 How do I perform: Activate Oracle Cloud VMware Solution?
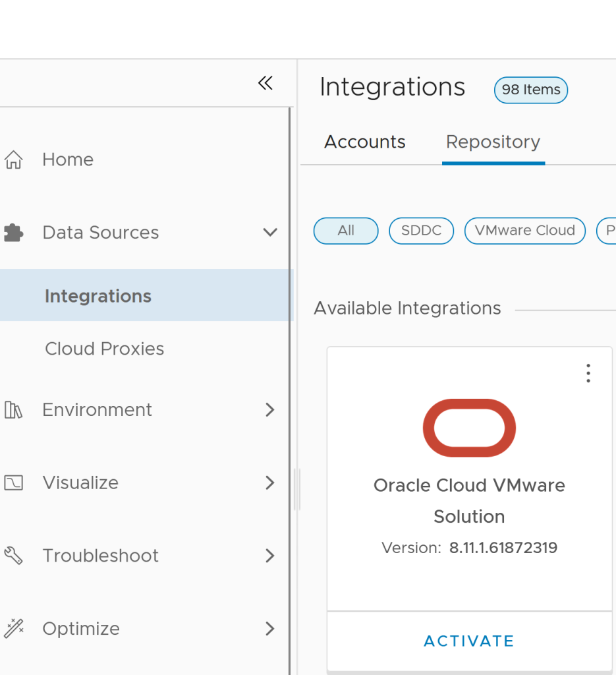pyautogui.click(x=469, y=641)
